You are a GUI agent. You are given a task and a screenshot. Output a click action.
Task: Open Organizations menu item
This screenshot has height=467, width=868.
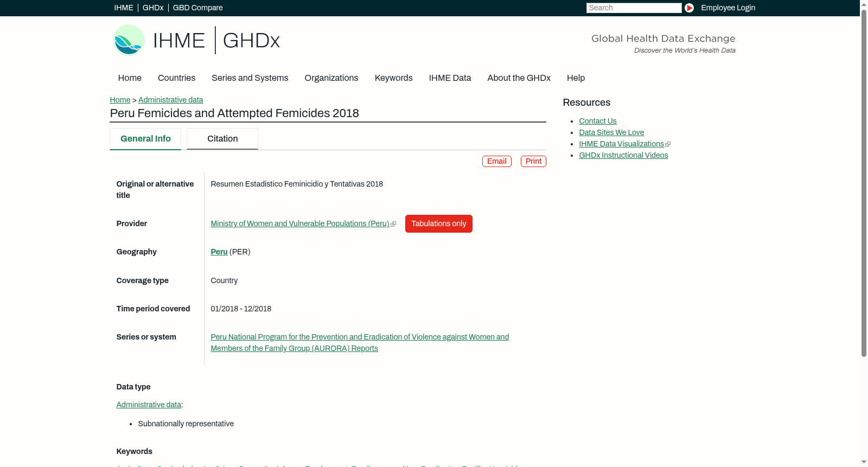coord(331,78)
